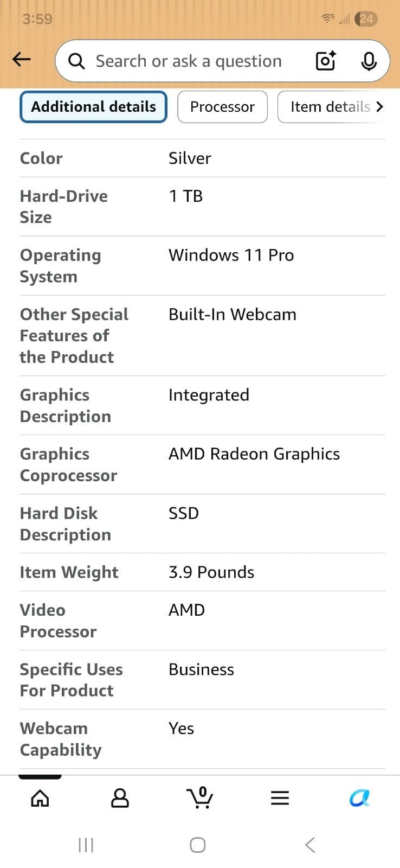Open the account profile icon

[120, 798]
